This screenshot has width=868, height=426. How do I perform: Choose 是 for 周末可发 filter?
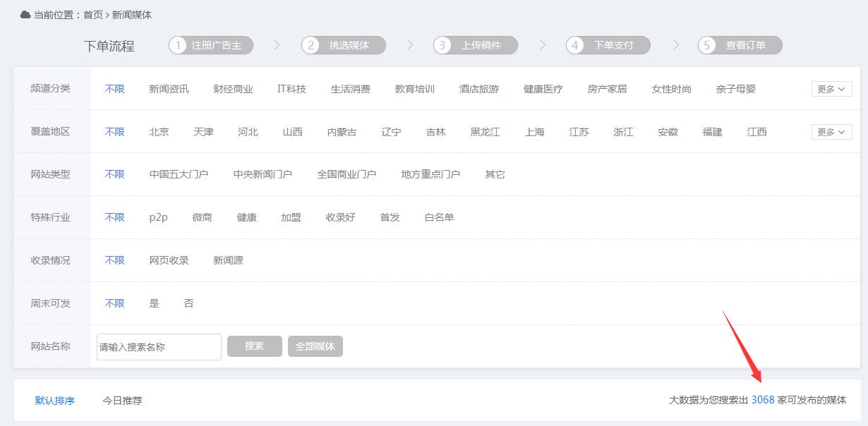(x=155, y=303)
